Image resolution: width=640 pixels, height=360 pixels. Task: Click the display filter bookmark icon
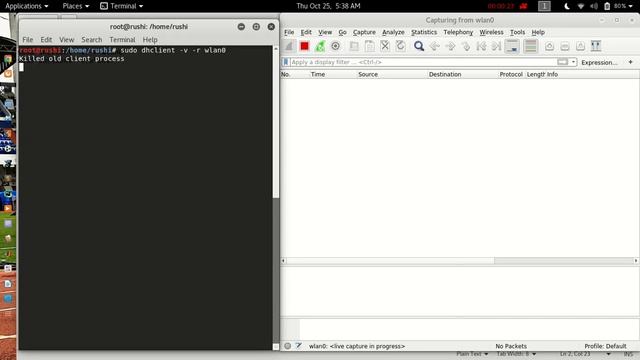286,62
